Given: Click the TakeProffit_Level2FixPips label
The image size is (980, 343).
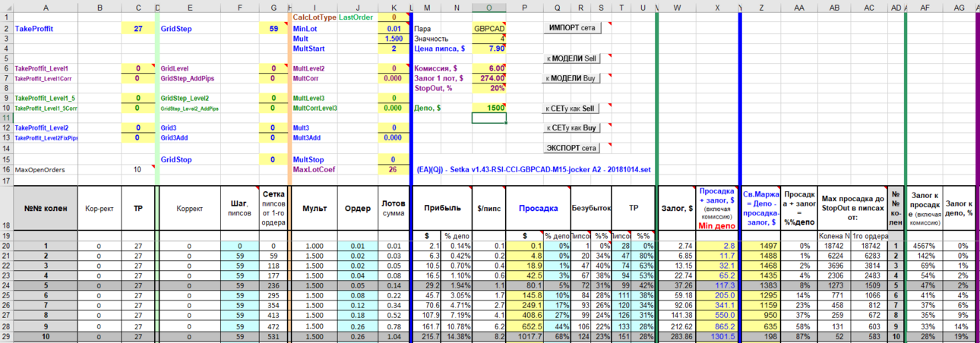Looking at the screenshot, I should tap(46, 138).
